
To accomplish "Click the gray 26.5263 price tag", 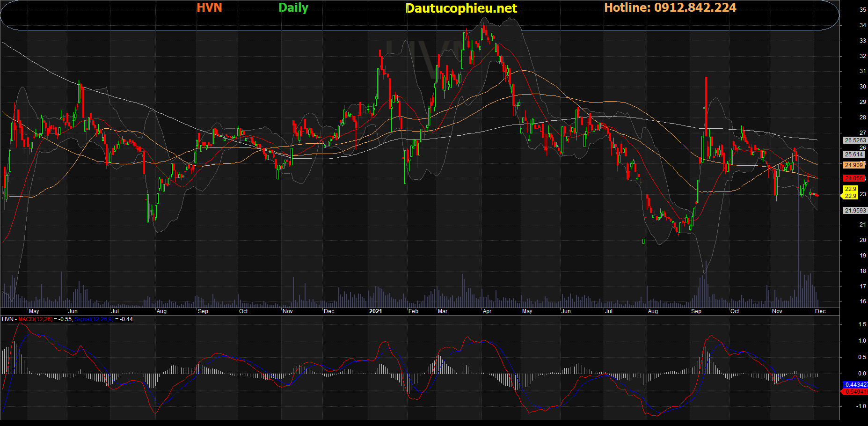I will click(855, 140).
